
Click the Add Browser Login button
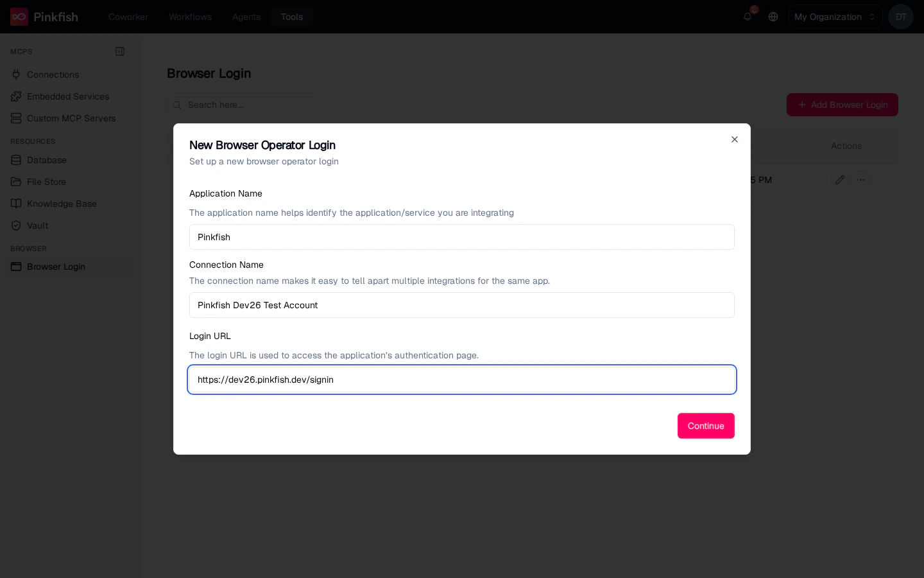click(843, 105)
